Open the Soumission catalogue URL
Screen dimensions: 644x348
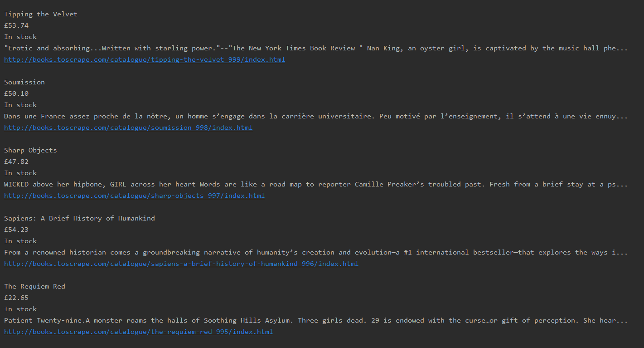(x=128, y=127)
